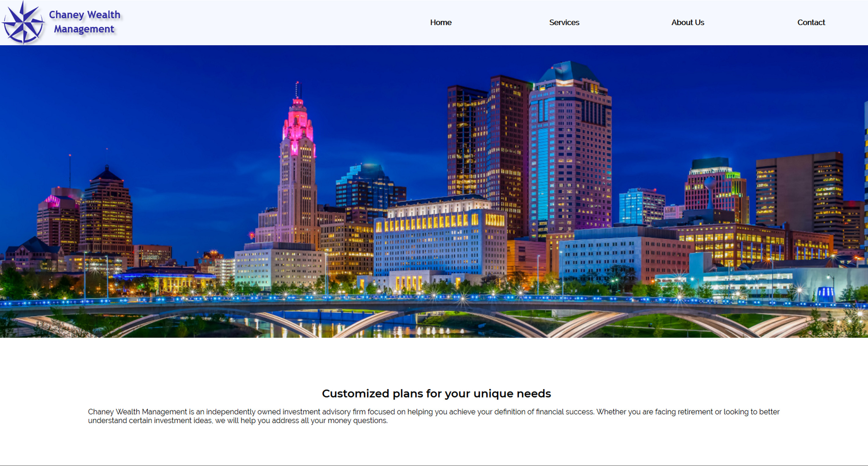
Task: Open the Contact page link
Action: (x=811, y=23)
